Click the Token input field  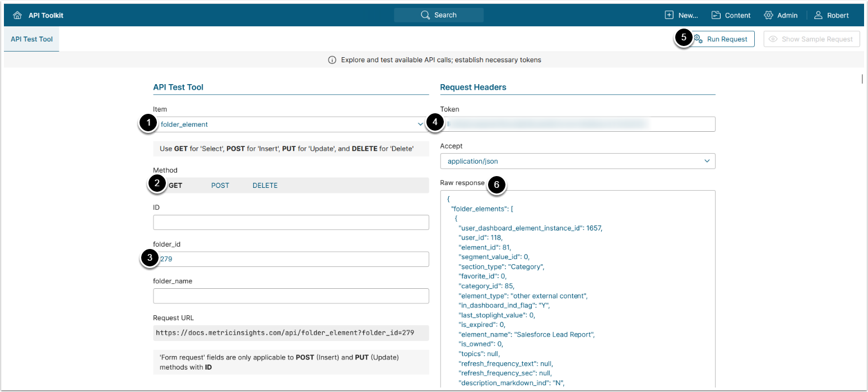coord(578,124)
